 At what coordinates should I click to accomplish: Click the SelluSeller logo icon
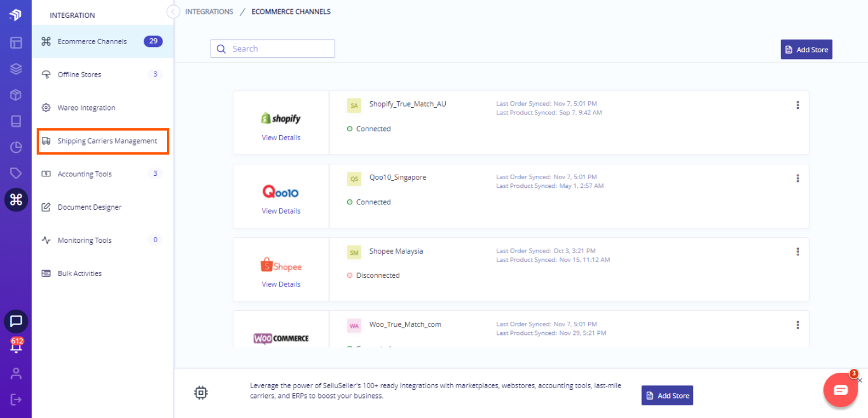coord(15,15)
